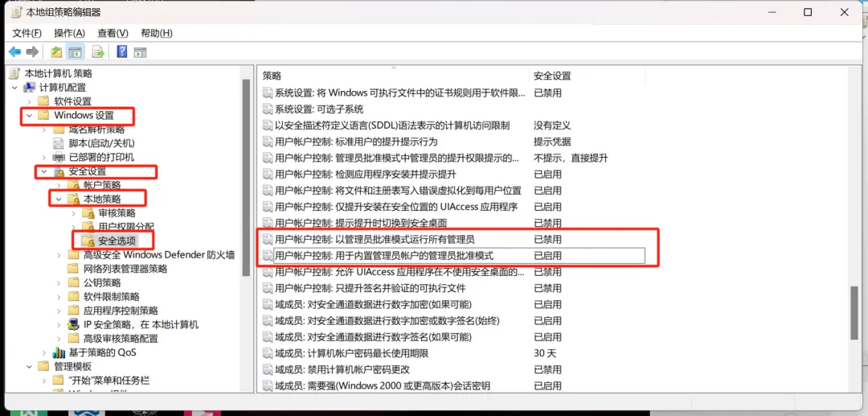Open the 帮助(H) menu
868x416 pixels.
pos(157,33)
